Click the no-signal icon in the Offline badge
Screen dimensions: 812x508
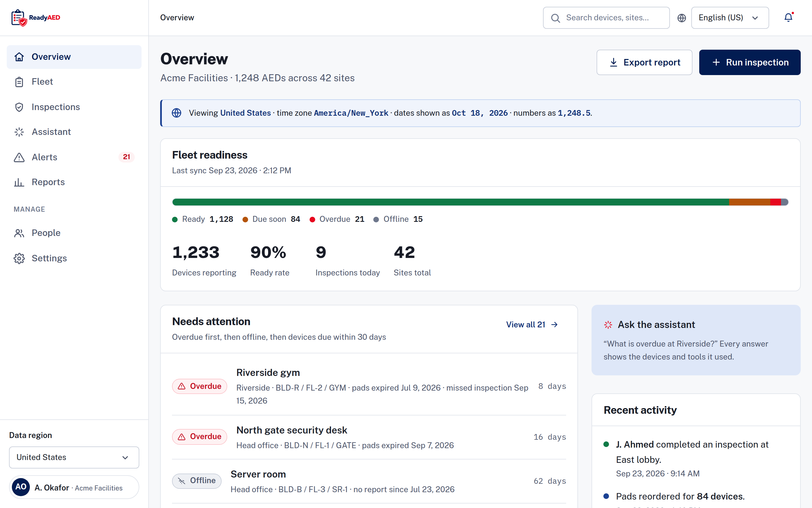[x=182, y=481]
